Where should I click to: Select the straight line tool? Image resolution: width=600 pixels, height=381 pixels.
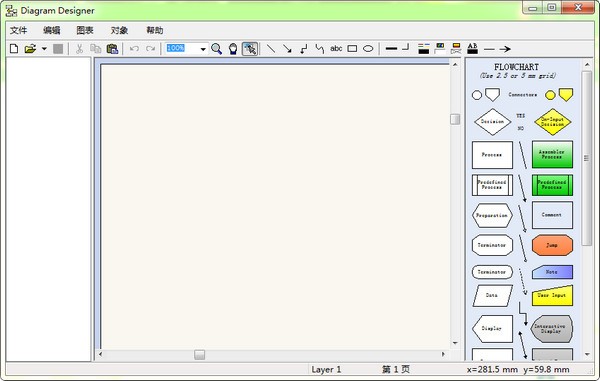click(271, 49)
